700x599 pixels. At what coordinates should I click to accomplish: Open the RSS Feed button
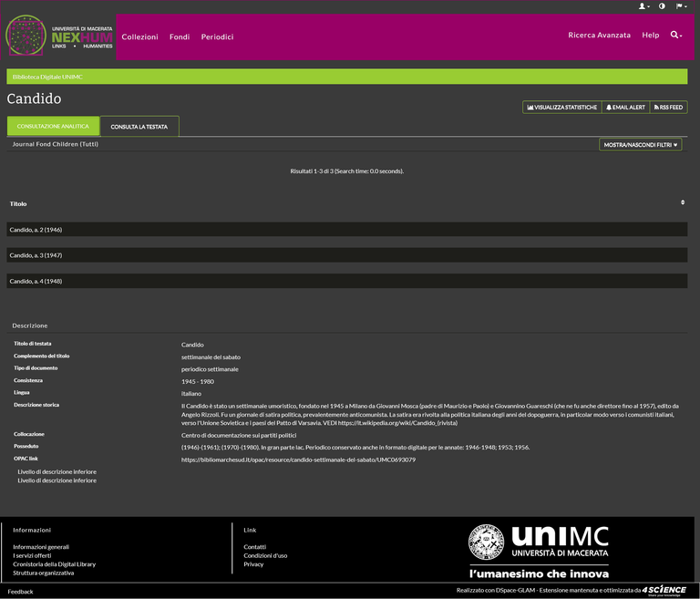point(668,108)
